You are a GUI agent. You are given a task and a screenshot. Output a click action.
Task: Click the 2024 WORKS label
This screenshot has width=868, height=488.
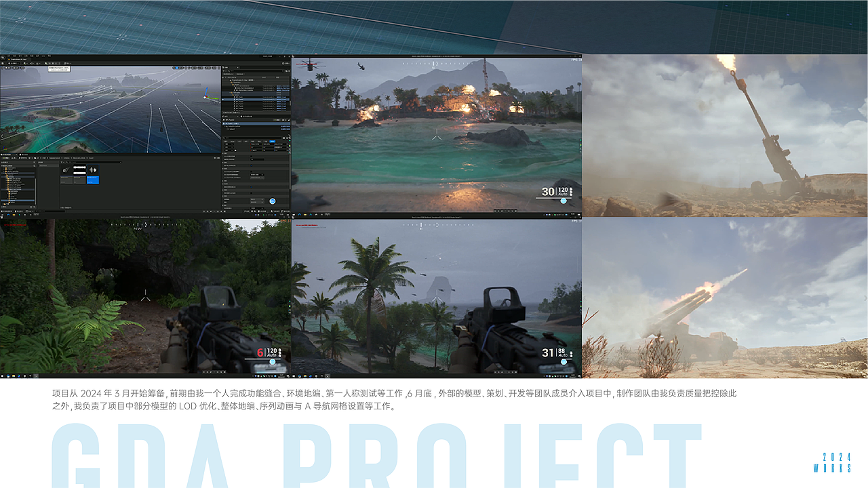(x=833, y=462)
